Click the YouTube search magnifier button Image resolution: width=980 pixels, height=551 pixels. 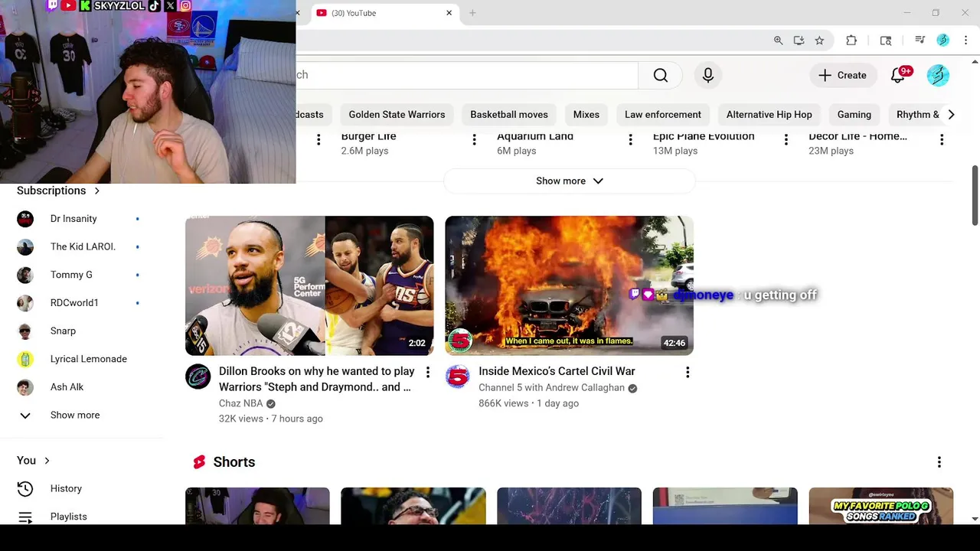pyautogui.click(x=660, y=75)
